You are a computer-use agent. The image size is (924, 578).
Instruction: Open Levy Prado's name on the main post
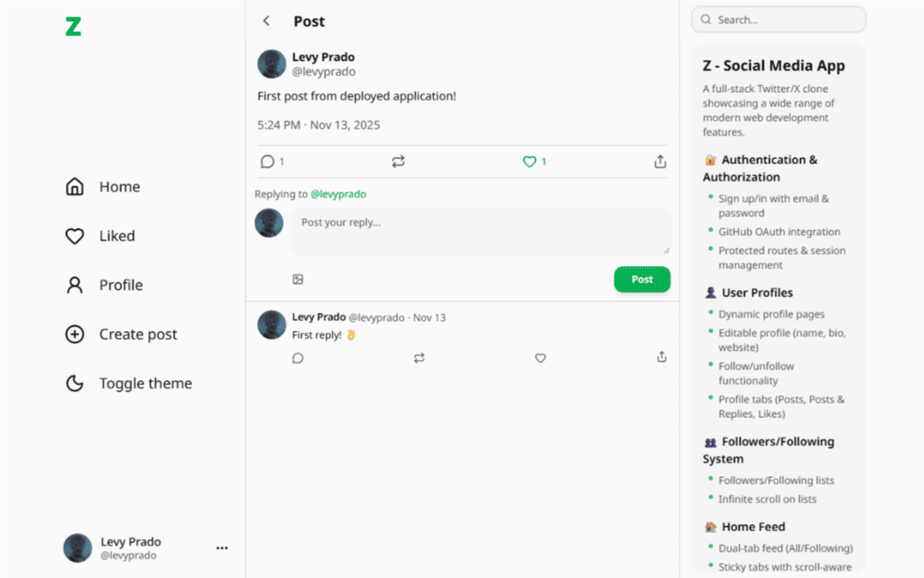tap(322, 57)
